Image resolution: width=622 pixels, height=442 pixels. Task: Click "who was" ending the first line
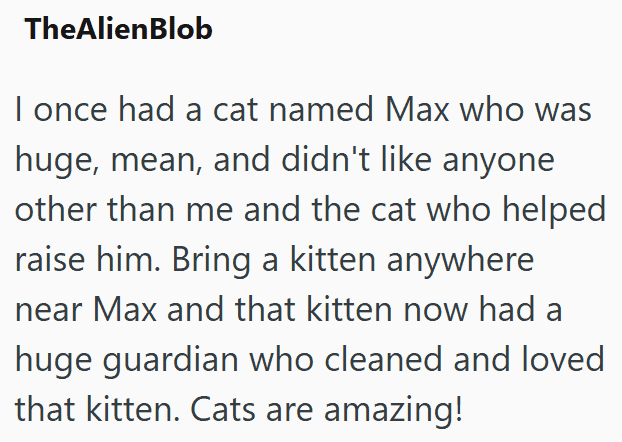543,109
